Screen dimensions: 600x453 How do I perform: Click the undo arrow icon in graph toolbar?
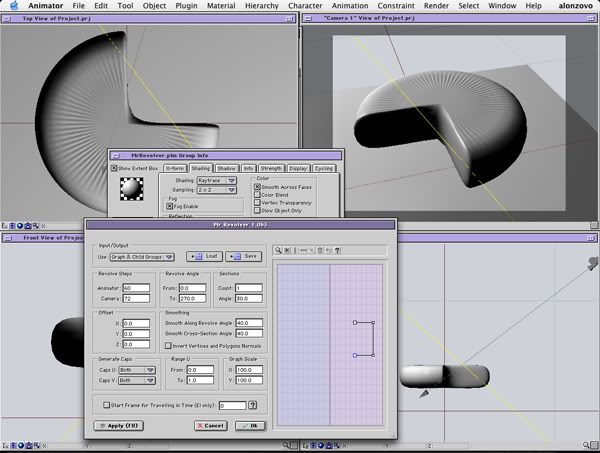pyautogui.click(x=328, y=250)
